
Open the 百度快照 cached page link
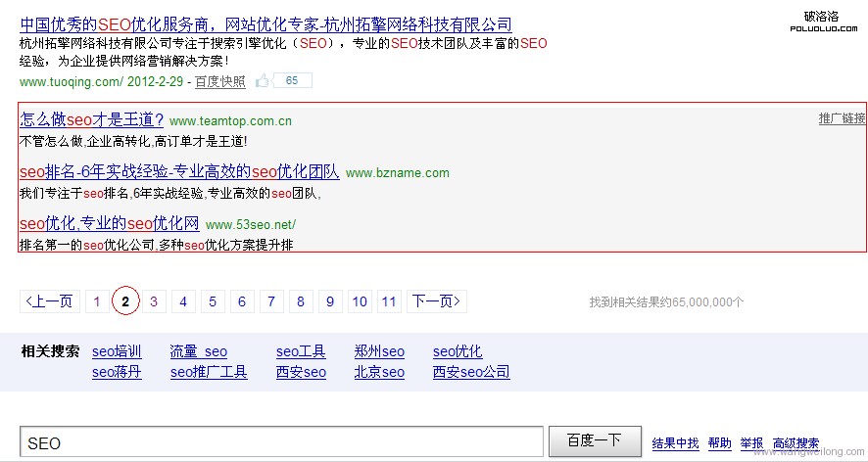[x=219, y=82]
